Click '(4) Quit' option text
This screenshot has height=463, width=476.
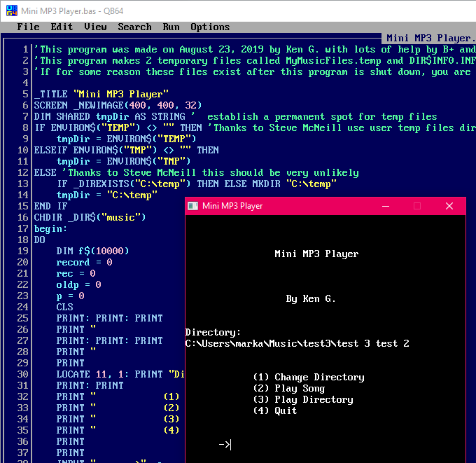[x=275, y=410]
